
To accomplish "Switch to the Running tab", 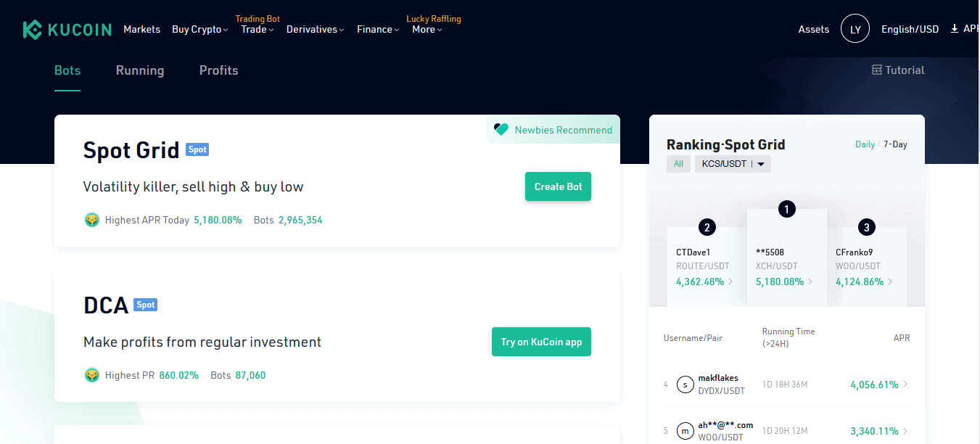I will (140, 70).
